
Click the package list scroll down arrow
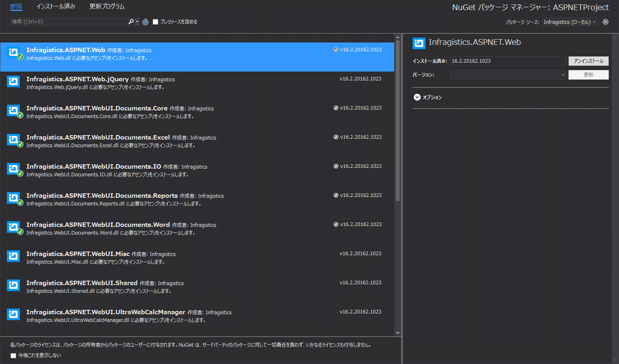(398, 333)
